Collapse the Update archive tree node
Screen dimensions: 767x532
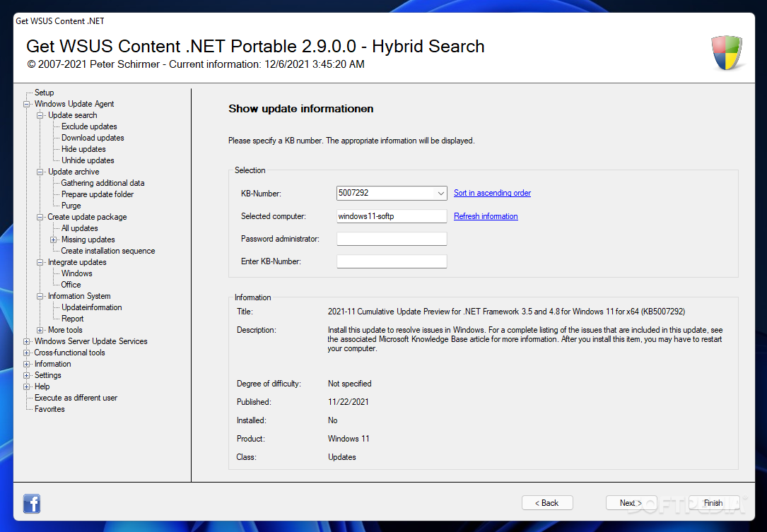click(x=40, y=172)
